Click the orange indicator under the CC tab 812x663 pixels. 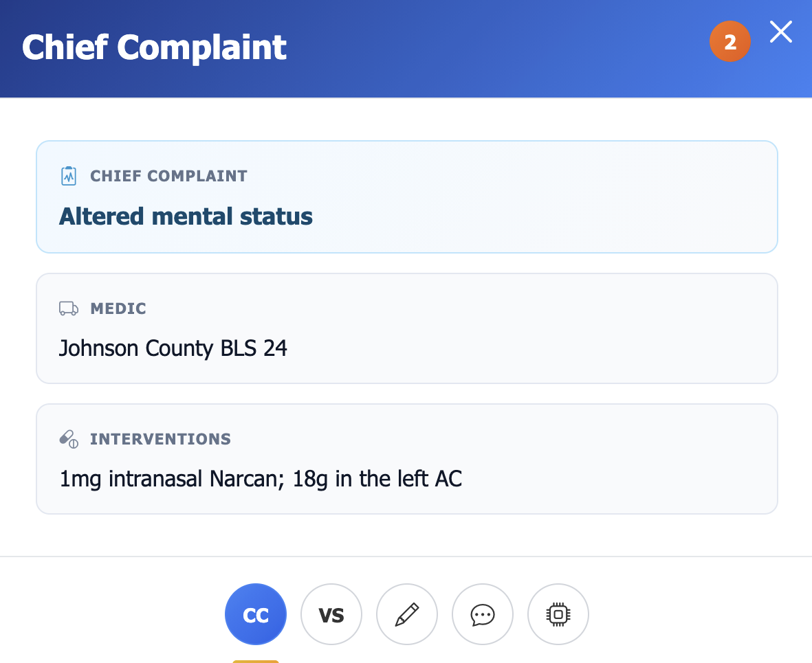coord(255,662)
